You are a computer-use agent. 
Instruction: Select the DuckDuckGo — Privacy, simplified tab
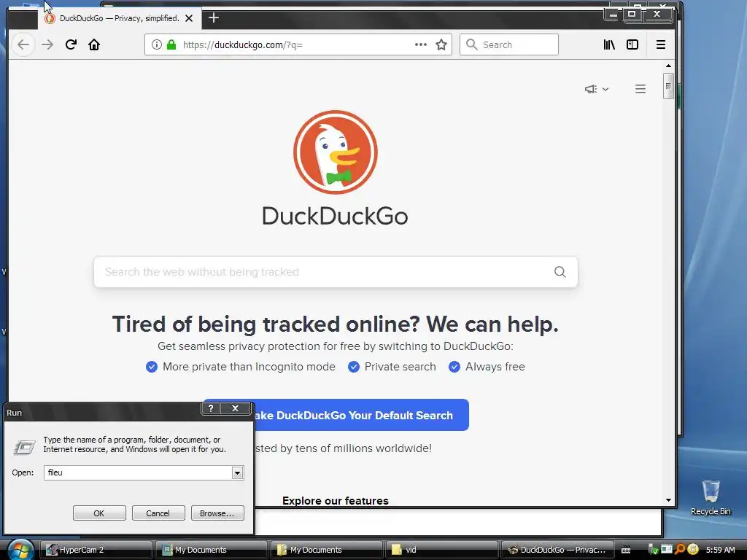[119, 18]
